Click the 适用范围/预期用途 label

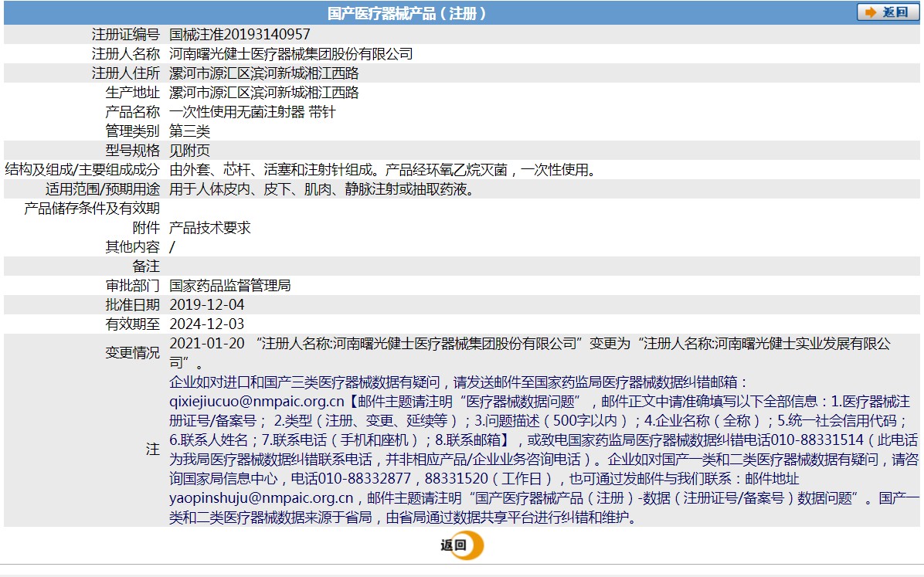click(103, 189)
